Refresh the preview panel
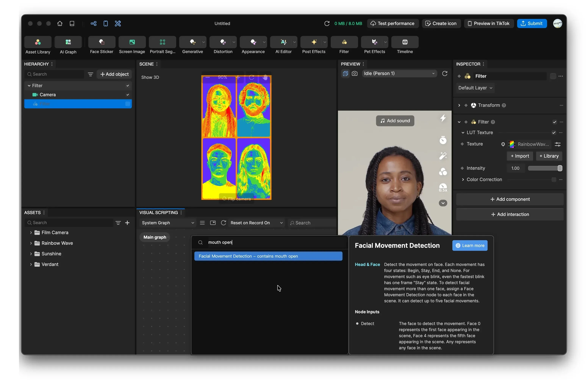This screenshot has width=588, height=383. [x=444, y=74]
